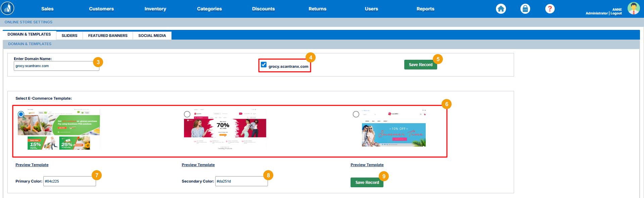The image size is (644, 198).
Task: Click the Summer Time template thumbnail
Action: [x=394, y=135]
